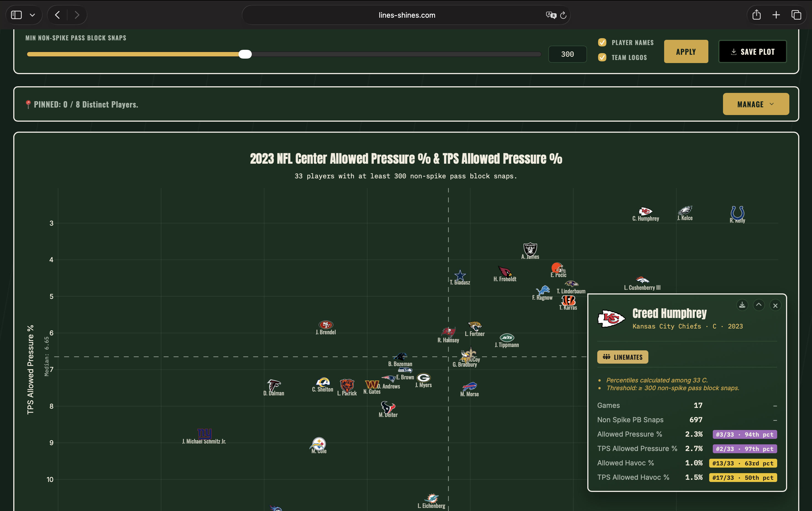Click the Apply button
The image size is (812, 511).
coord(686,51)
